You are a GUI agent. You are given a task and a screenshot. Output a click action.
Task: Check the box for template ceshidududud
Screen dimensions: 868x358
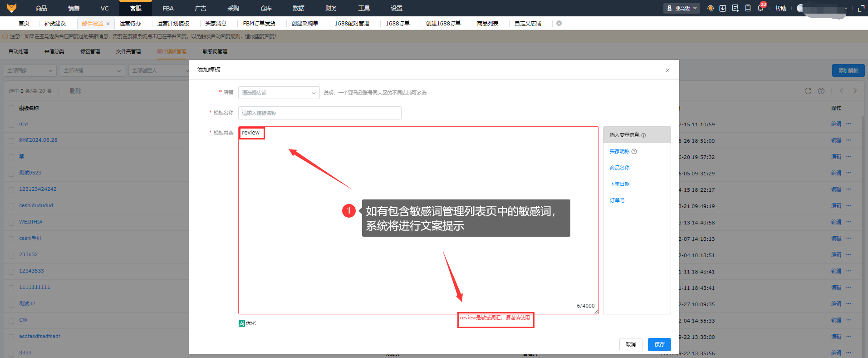11,206
